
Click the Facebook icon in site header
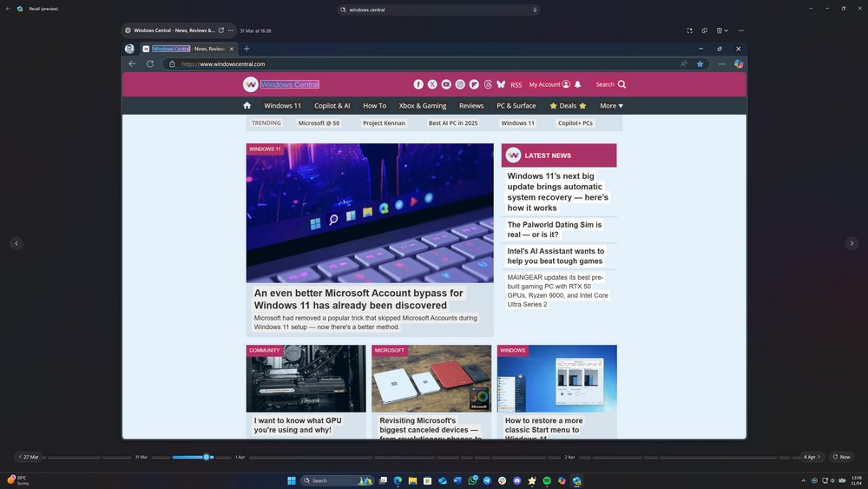click(x=418, y=84)
